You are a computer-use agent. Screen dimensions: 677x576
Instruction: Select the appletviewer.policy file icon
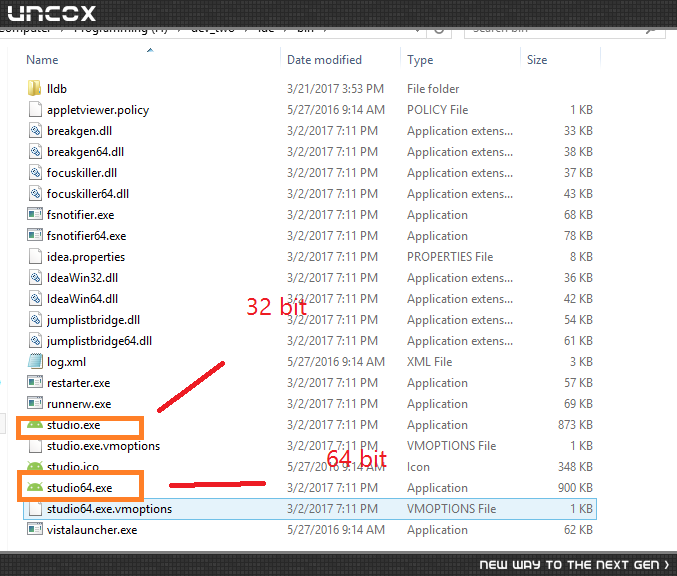point(35,109)
